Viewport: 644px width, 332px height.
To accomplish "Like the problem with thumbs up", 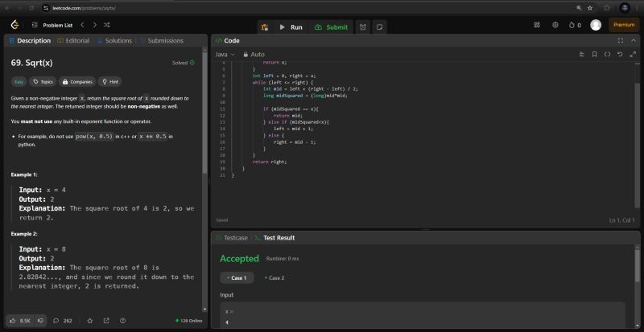I will point(21,321).
